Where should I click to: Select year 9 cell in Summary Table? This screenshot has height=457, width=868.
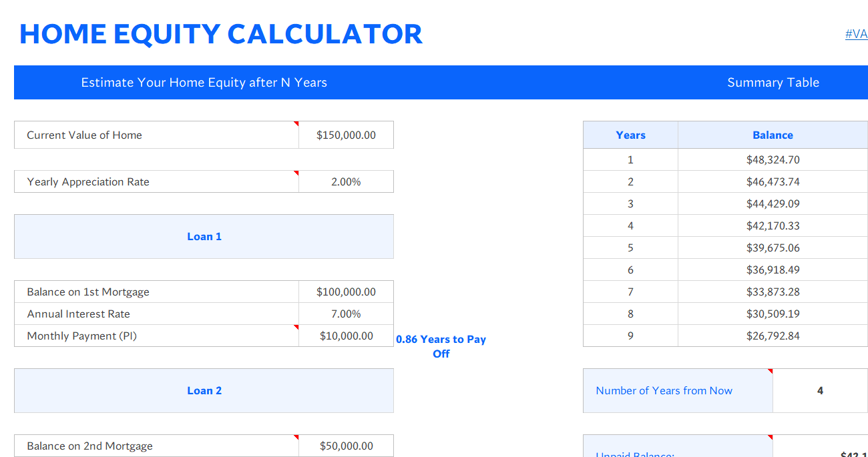tap(630, 336)
